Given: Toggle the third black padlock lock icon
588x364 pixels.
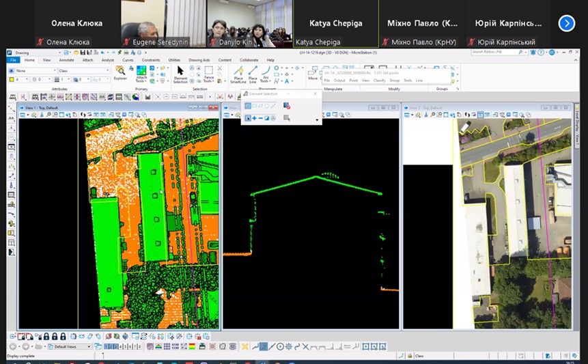Looking at the screenshot, I should (63, 336).
